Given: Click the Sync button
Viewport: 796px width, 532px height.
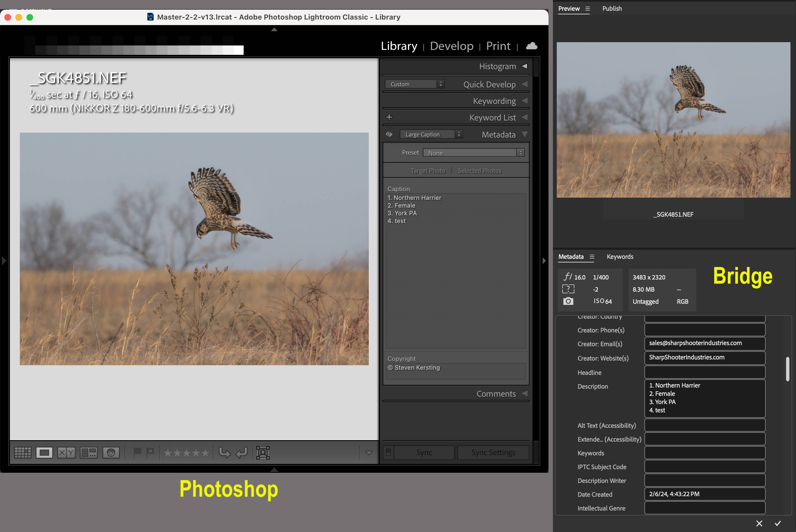Looking at the screenshot, I should pos(424,452).
